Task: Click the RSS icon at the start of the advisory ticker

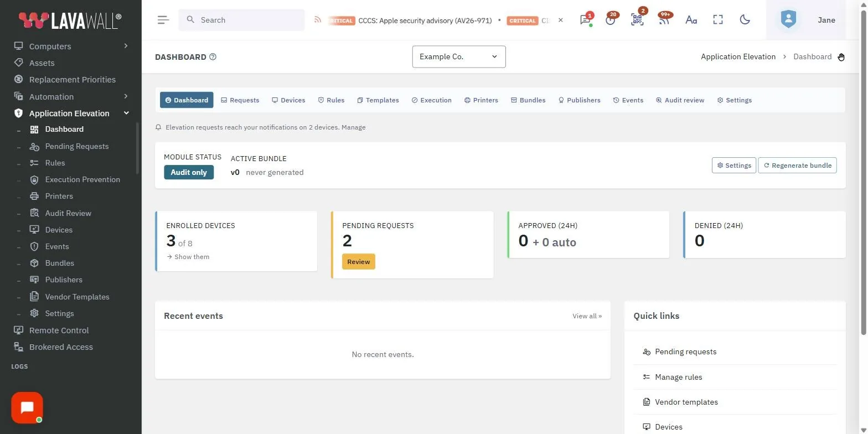Action: (318, 20)
